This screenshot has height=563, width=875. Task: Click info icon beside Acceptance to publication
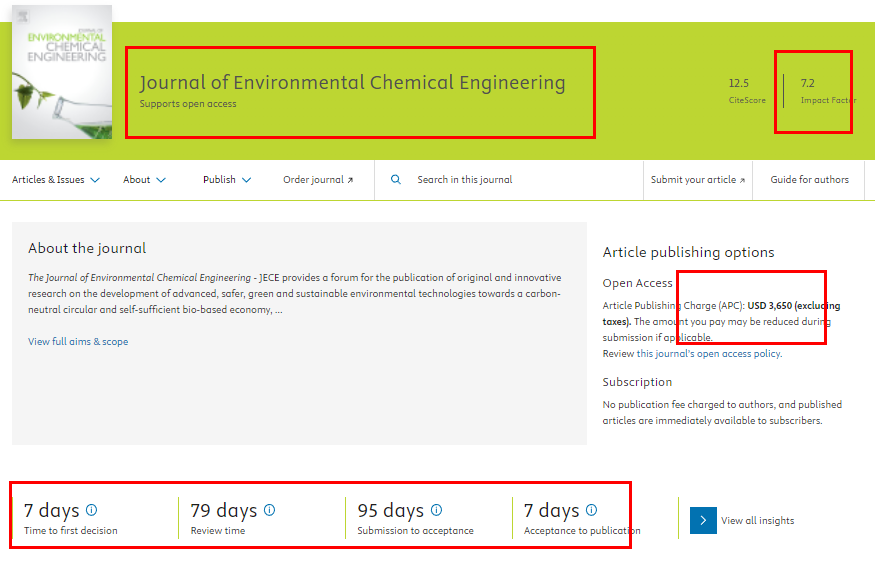592,509
